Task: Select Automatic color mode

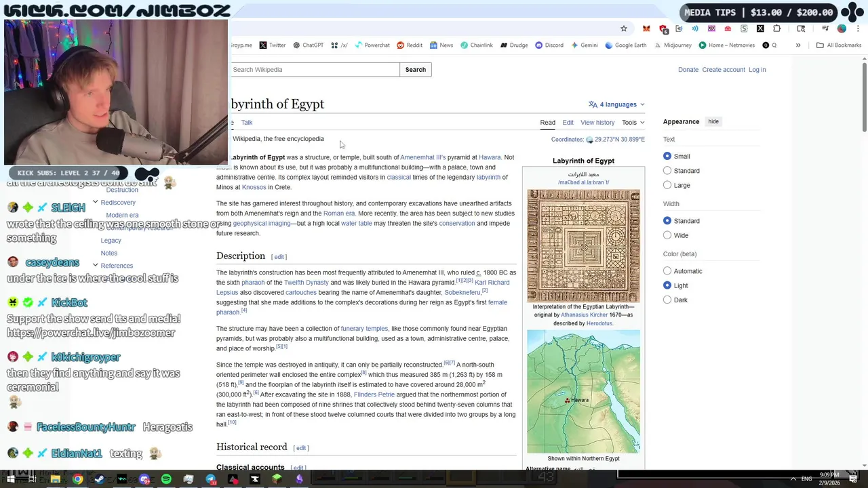Action: pos(667,271)
